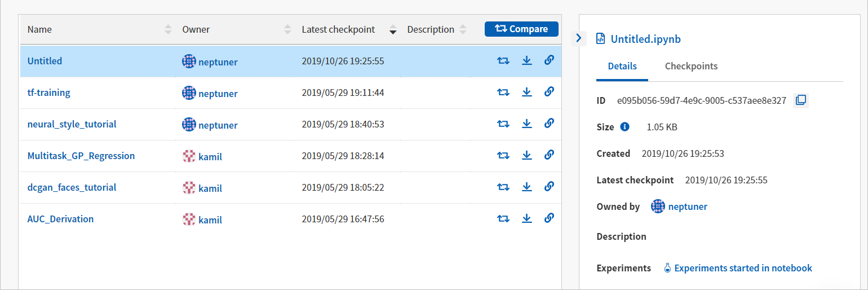
Task: Open Experiments started in notebook link
Action: point(742,268)
